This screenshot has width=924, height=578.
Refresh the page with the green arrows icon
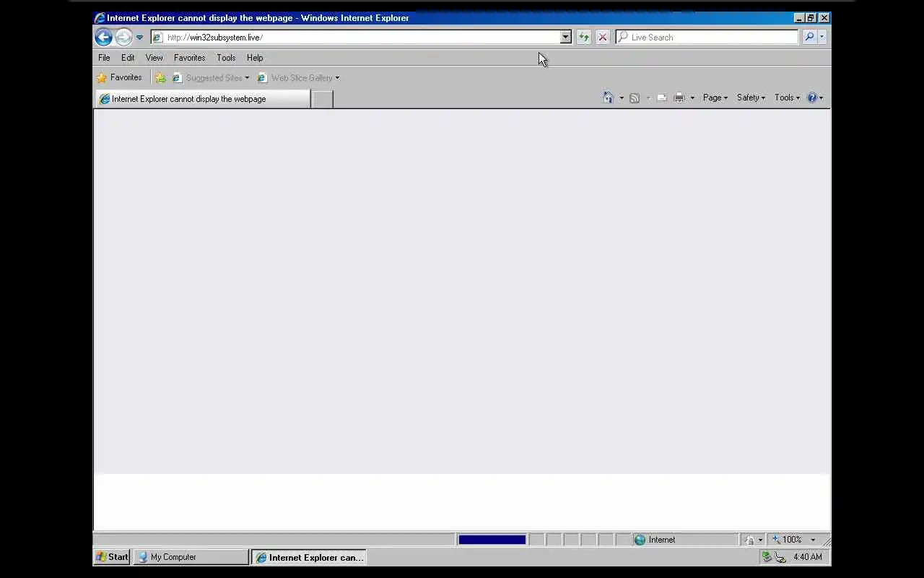[583, 37]
